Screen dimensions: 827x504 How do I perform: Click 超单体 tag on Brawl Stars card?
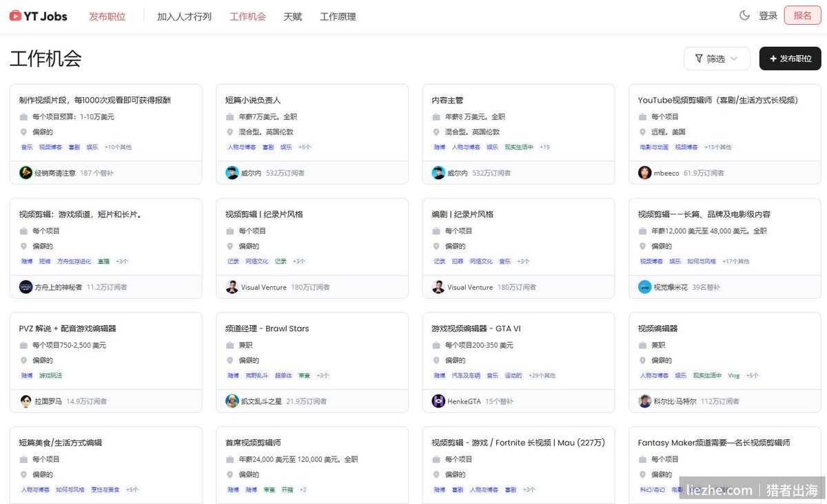tap(283, 376)
